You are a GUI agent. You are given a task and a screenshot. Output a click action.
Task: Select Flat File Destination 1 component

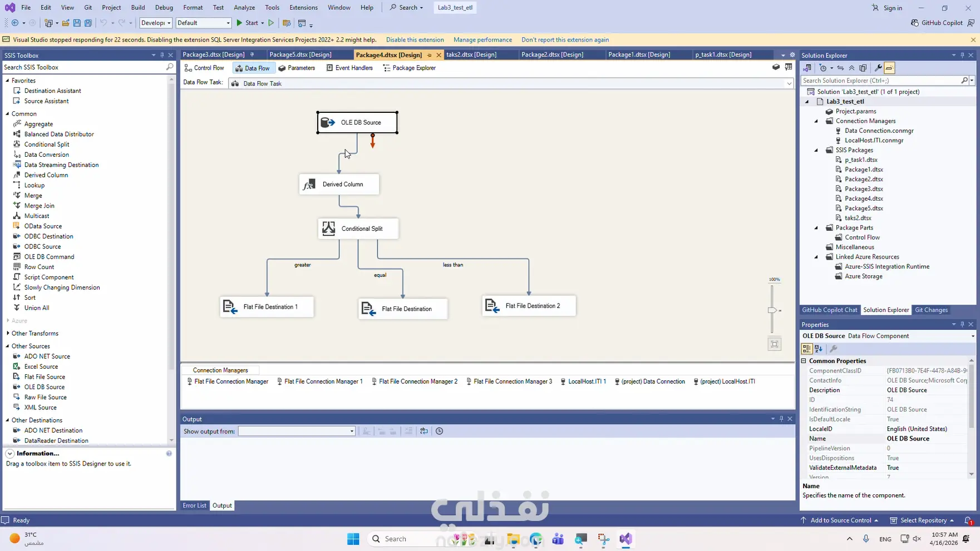point(267,307)
